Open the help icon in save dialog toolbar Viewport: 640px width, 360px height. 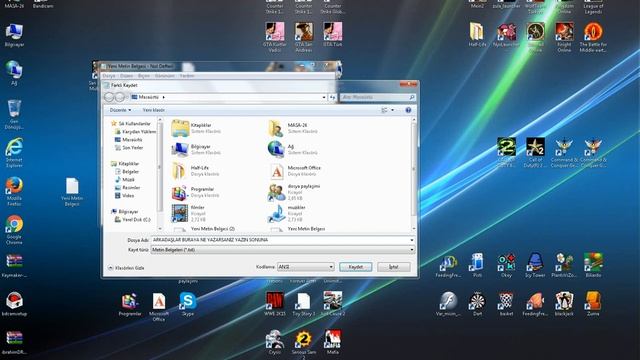[x=408, y=110]
